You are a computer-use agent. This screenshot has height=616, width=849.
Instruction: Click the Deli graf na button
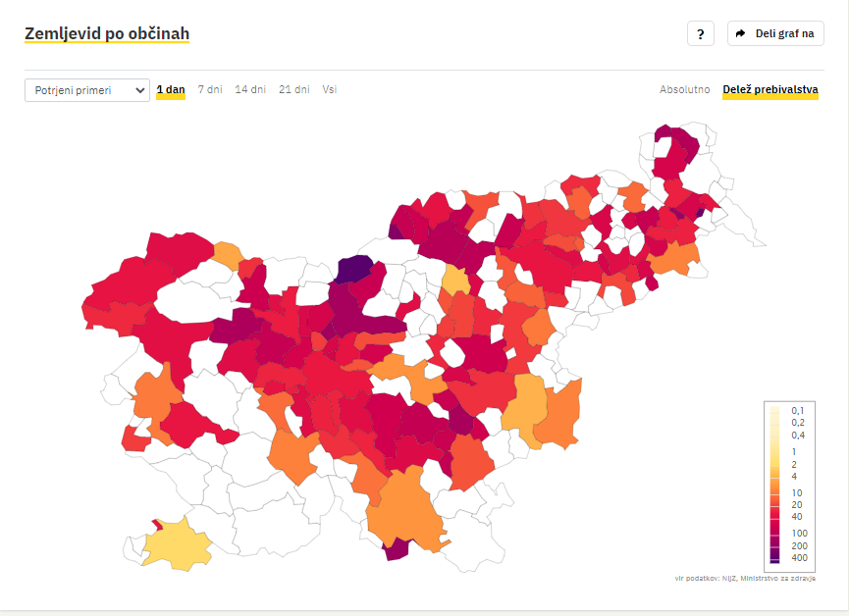tap(775, 33)
